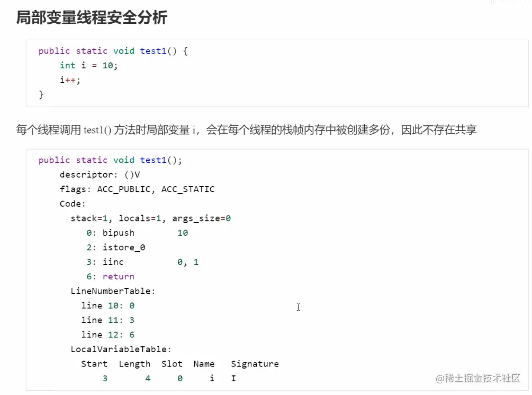532x395 pixels.
Task: Click the 'int i = 10;' code line
Action: [x=88, y=66]
